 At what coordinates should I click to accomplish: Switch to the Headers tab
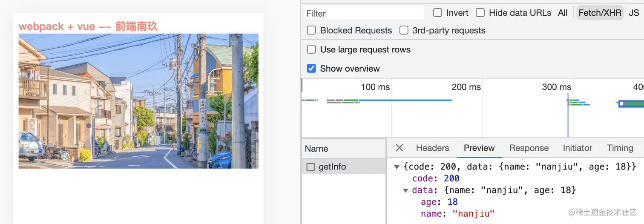point(432,148)
